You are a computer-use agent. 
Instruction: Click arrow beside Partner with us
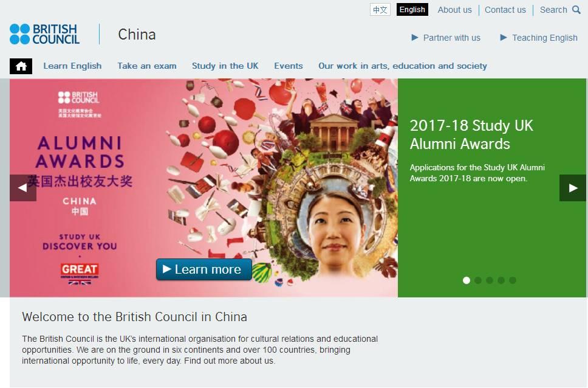pyautogui.click(x=415, y=38)
